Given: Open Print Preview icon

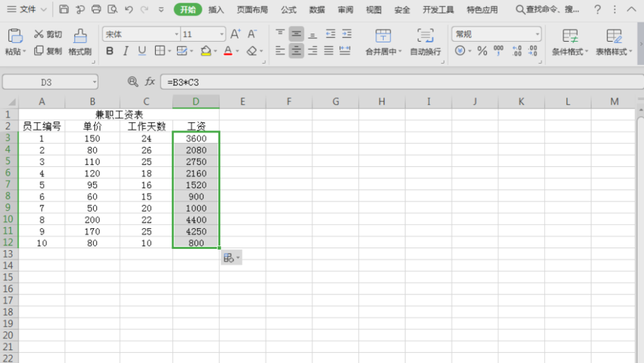Looking at the screenshot, I should (x=112, y=9).
